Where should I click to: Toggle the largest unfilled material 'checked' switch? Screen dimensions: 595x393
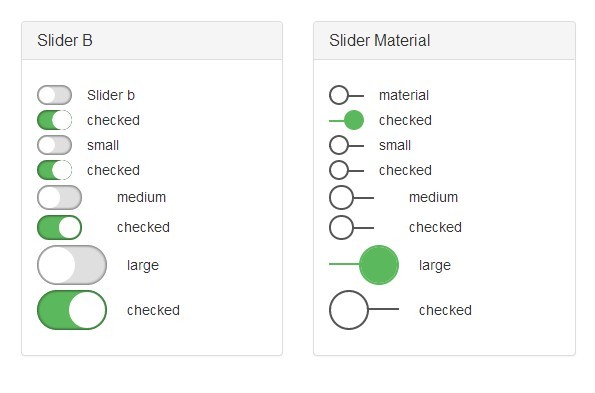[x=364, y=310]
